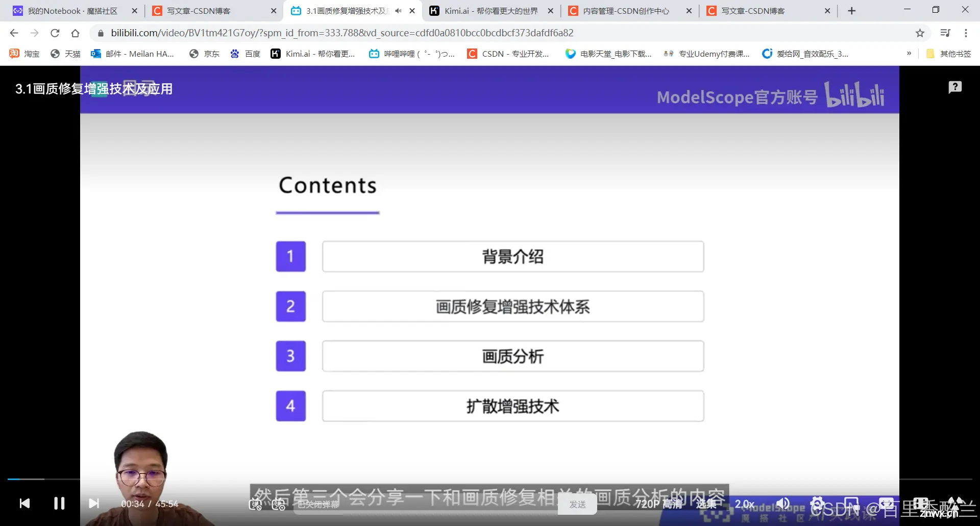This screenshot has height=526, width=980.
Task: Switch to wide-screen mode
Action: coord(886,504)
